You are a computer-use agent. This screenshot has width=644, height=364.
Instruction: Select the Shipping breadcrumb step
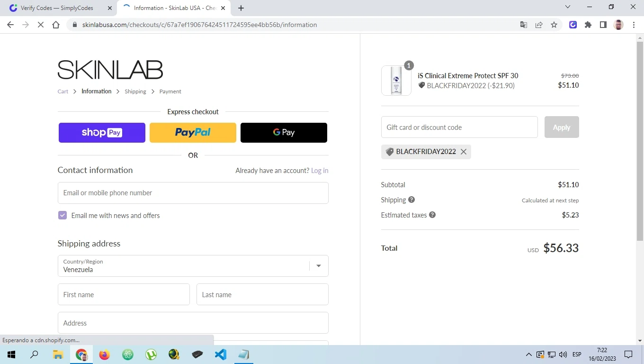[135, 91]
